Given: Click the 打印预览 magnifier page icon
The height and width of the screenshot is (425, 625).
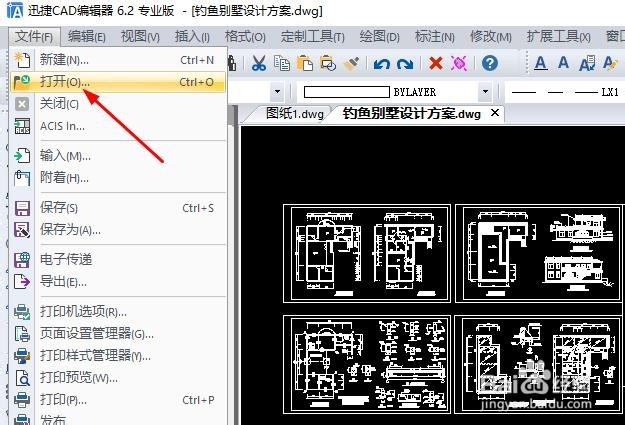Looking at the screenshot, I should tap(22, 377).
